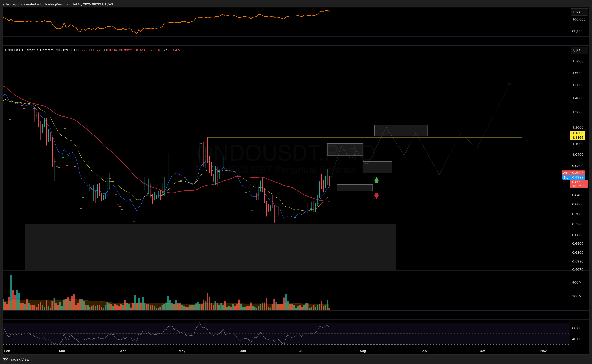Click the 1.7000 price scale label
The width and height of the screenshot is (592, 364).
pos(578,61)
